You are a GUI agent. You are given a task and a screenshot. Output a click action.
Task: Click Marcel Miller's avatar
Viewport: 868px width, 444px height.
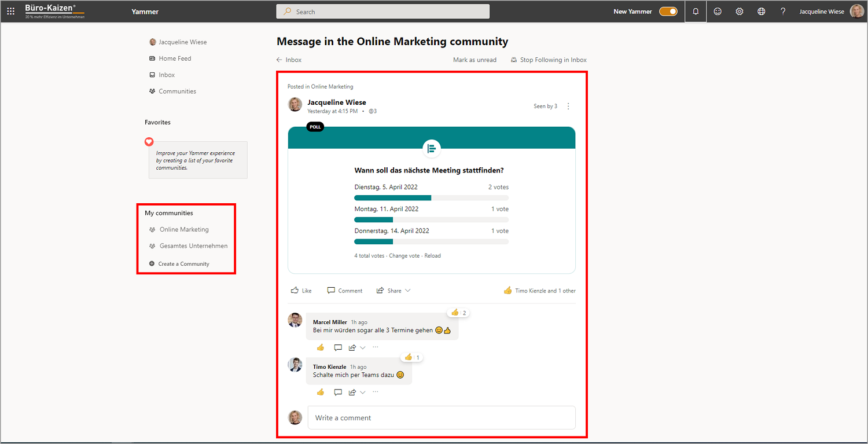(x=295, y=320)
